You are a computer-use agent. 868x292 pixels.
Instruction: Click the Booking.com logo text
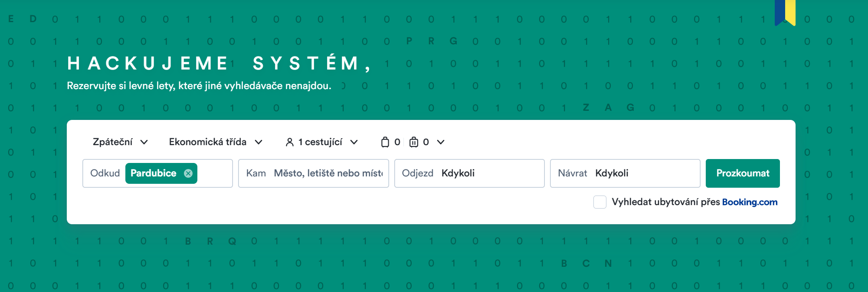[750, 202]
